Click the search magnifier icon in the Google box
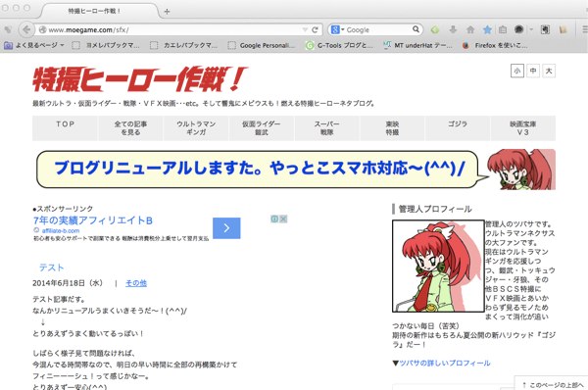The width and height of the screenshot is (588, 390). [x=416, y=29]
